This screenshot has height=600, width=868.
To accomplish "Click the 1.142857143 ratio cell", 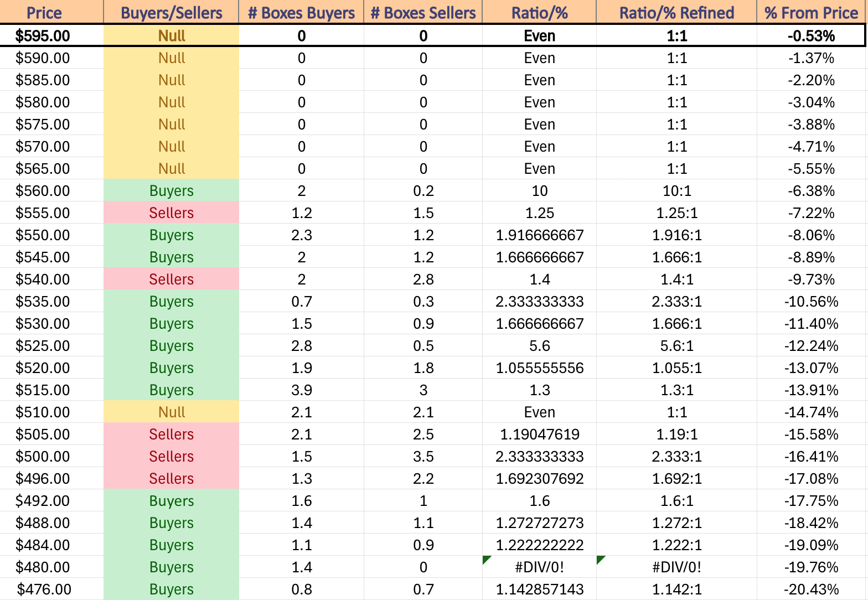I will point(539,589).
